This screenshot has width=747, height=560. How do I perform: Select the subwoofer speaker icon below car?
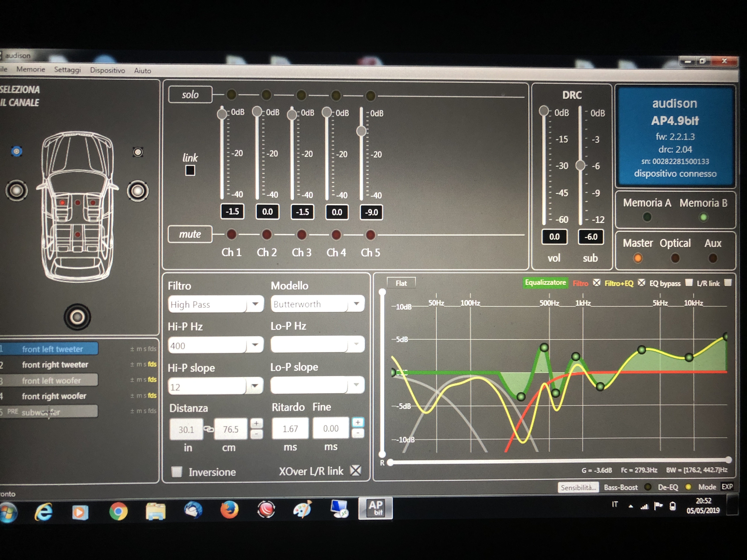point(77,317)
